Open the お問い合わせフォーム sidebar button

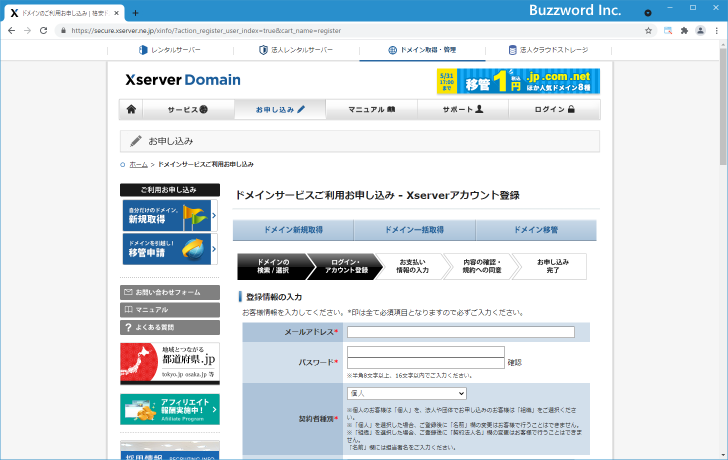[x=170, y=292]
